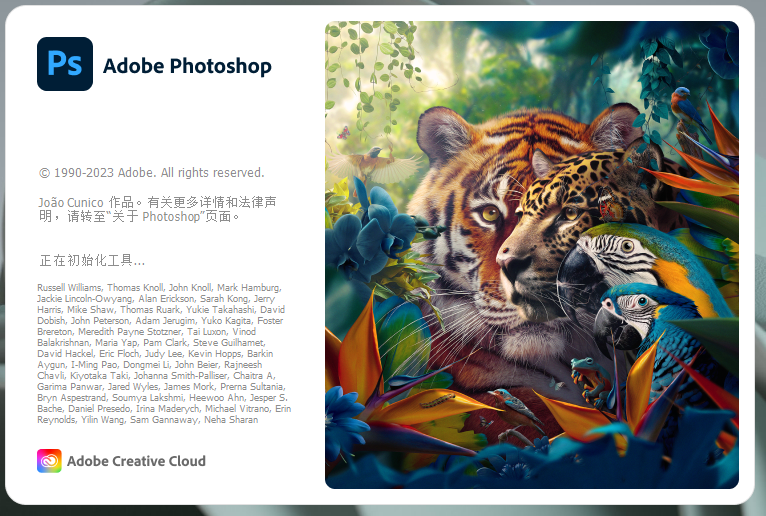Click the caterpillar on the orange petal
The width and height of the screenshot is (766, 516).
(438, 402)
